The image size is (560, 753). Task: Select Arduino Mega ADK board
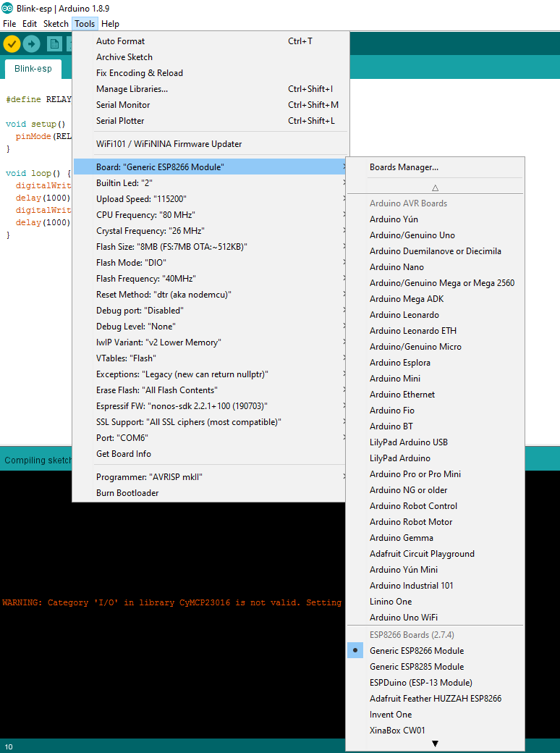click(x=436, y=299)
